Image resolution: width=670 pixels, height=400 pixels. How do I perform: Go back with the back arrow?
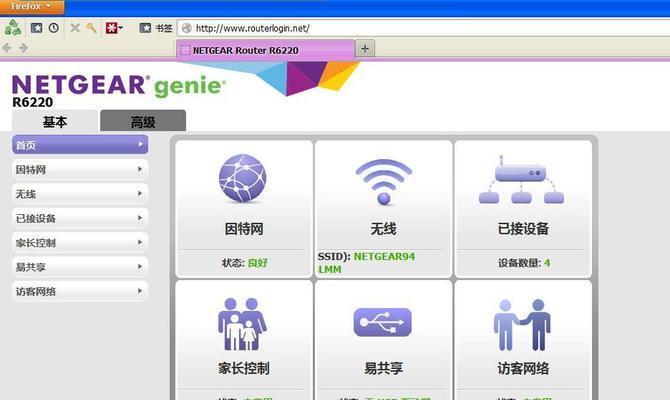tap(7, 48)
